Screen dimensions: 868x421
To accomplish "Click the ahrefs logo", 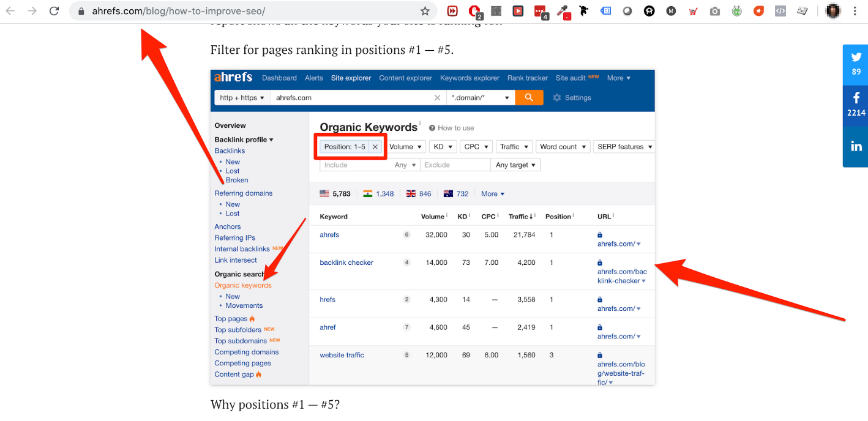I will pyautogui.click(x=233, y=78).
